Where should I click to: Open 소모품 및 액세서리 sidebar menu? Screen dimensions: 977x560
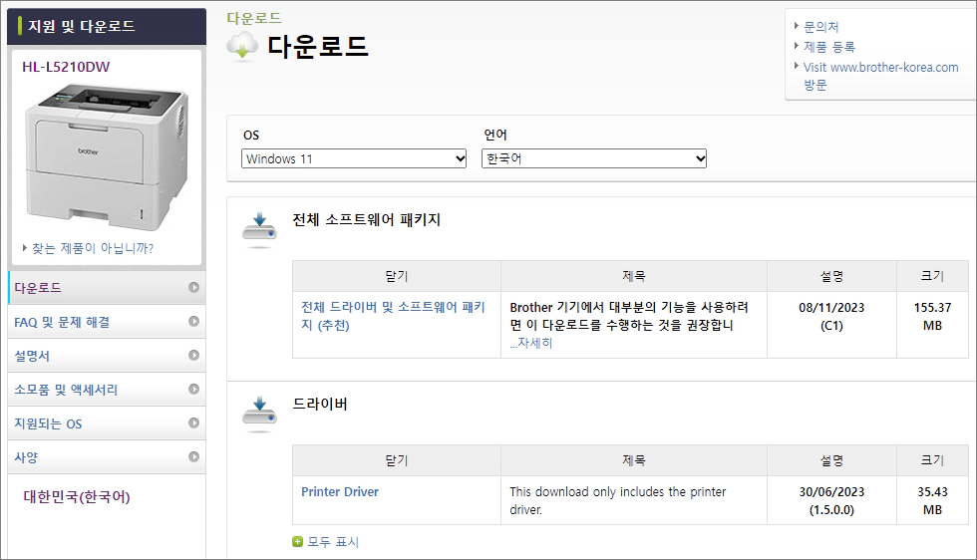[x=107, y=390]
